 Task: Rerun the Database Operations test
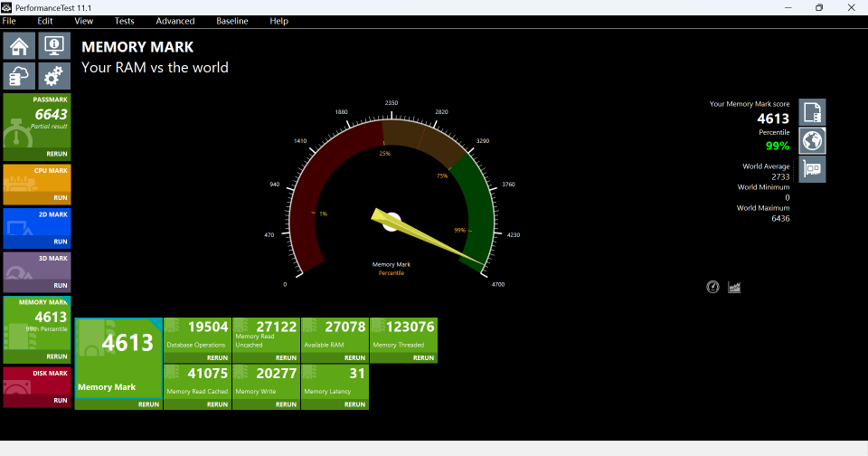(217, 358)
